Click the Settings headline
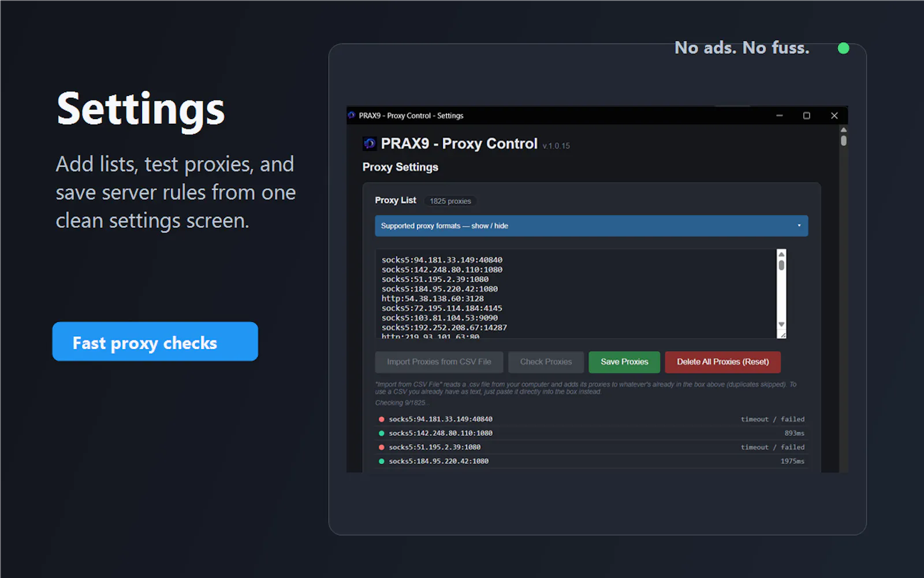The width and height of the screenshot is (924, 578). tap(141, 110)
